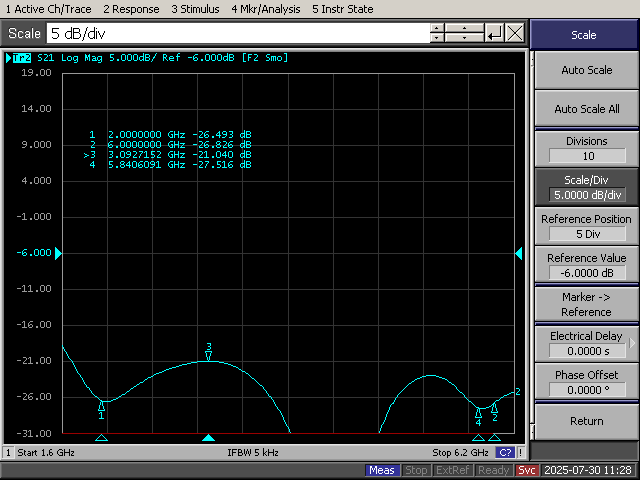640x480 pixels.
Task: Click marker 2 pointer near trace end
Action: pos(494,407)
